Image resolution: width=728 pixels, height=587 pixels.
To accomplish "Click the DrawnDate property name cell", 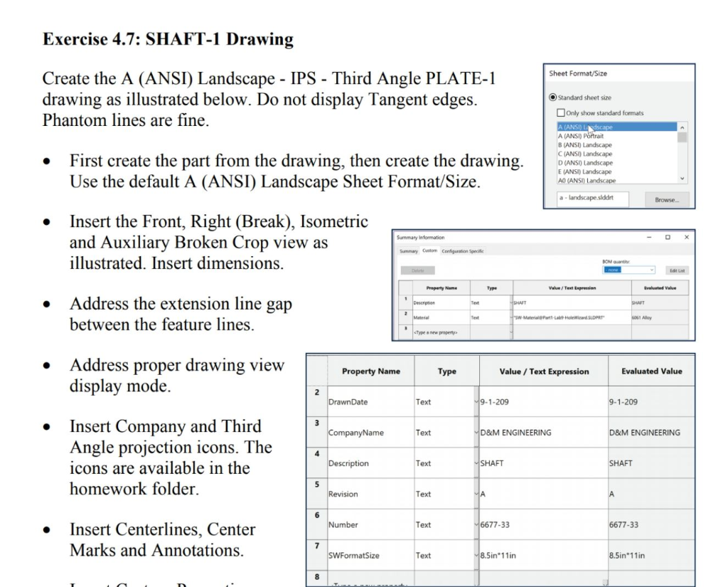I will (370, 401).
